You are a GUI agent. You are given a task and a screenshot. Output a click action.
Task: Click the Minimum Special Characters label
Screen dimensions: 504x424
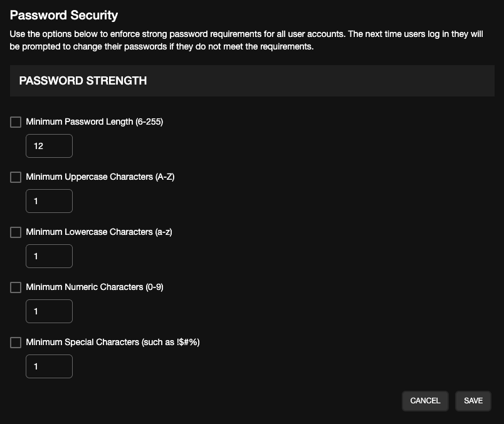pos(113,342)
